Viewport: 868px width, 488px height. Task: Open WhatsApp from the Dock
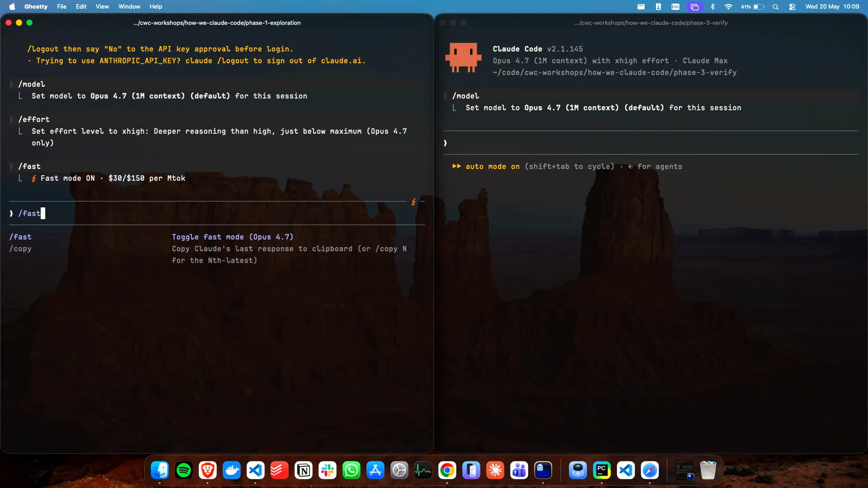[x=351, y=470]
